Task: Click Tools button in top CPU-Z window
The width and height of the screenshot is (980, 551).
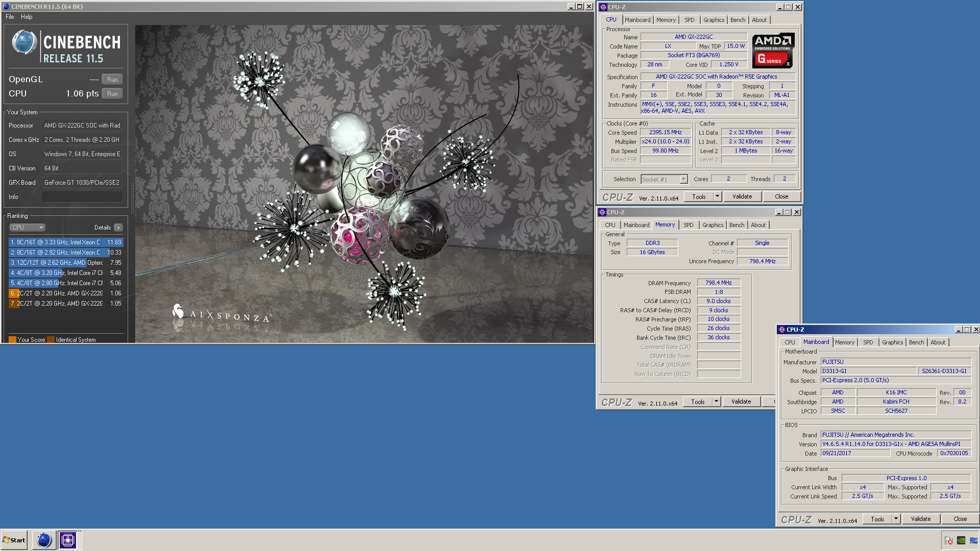Action: pos(699,197)
